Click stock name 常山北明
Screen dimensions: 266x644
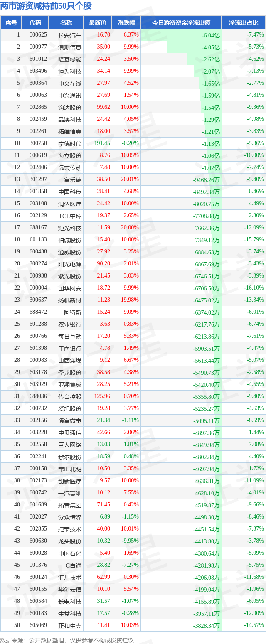click(70, 469)
